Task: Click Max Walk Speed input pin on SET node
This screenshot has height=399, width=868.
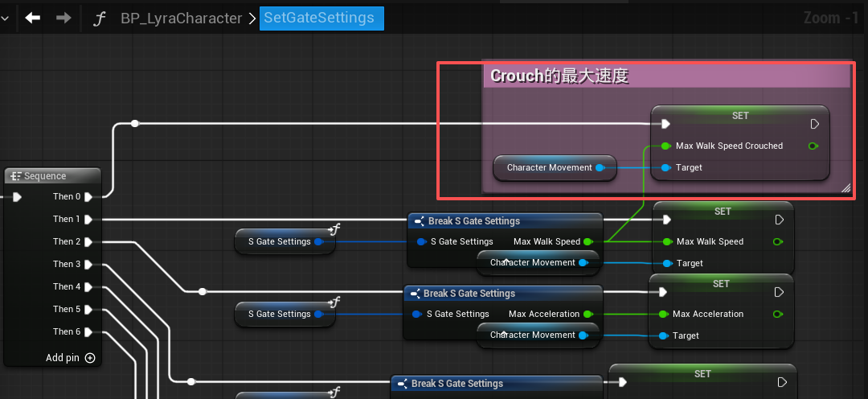Action: [666, 241]
